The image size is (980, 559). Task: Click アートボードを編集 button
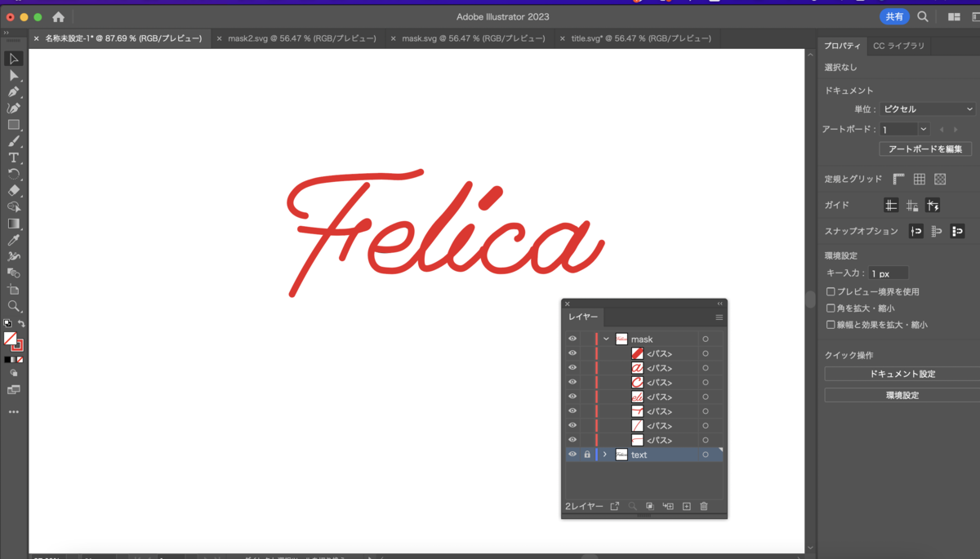pyautogui.click(x=925, y=149)
